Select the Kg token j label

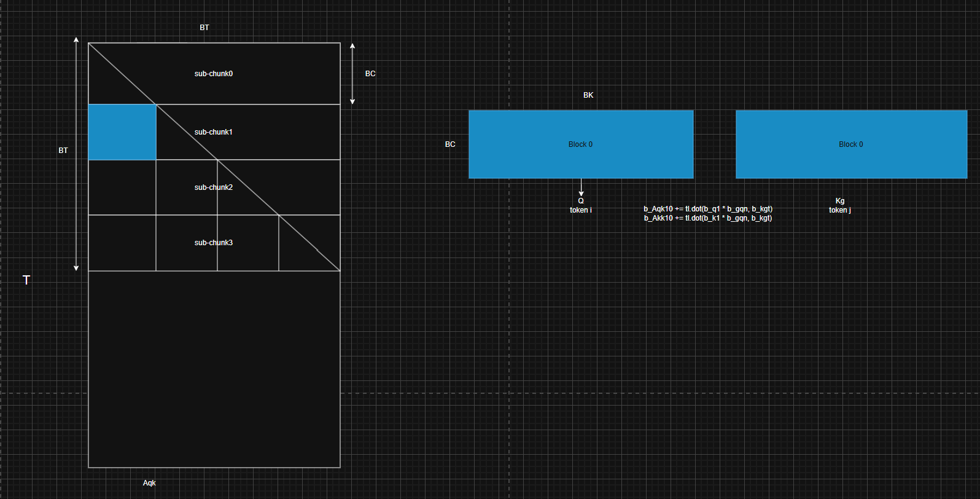click(840, 205)
